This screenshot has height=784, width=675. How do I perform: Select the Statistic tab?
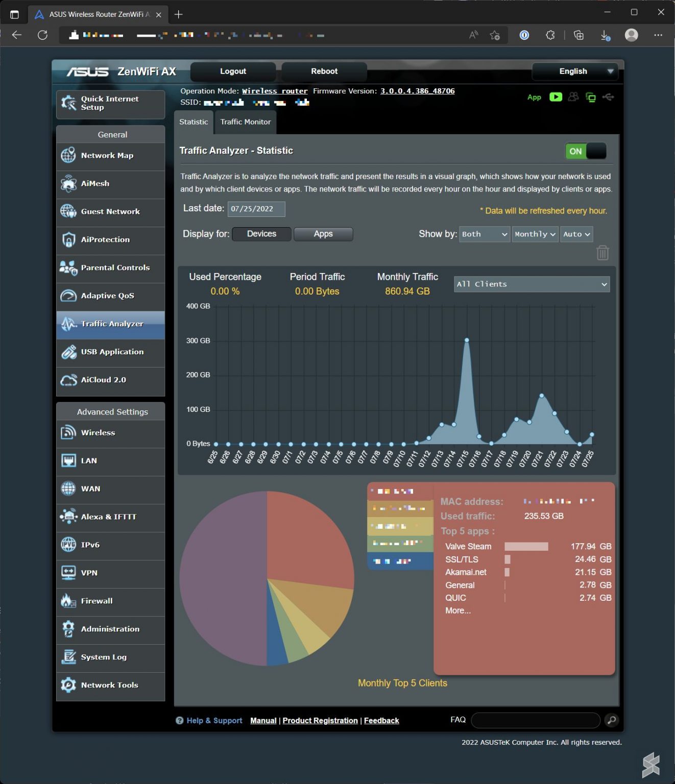pos(194,122)
